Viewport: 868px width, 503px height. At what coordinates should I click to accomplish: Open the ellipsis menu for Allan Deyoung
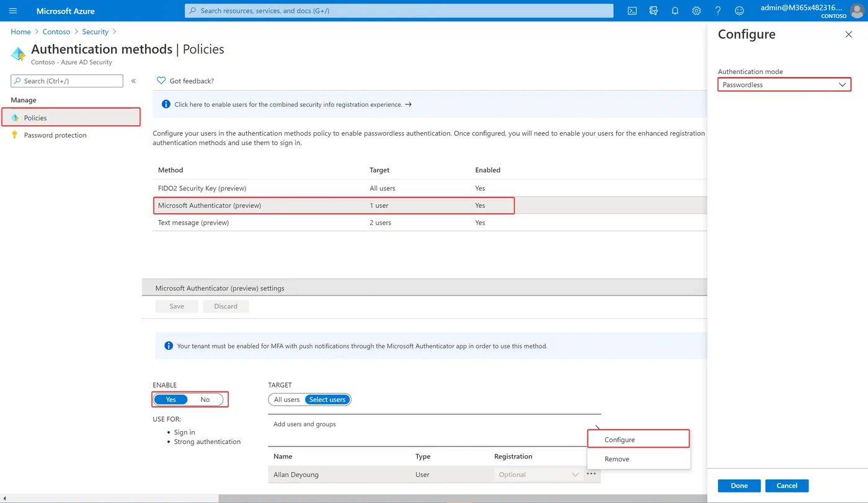(x=591, y=474)
